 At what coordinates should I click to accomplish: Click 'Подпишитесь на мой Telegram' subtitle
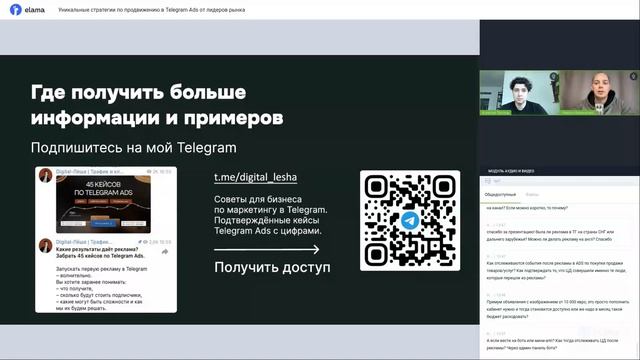point(133,147)
